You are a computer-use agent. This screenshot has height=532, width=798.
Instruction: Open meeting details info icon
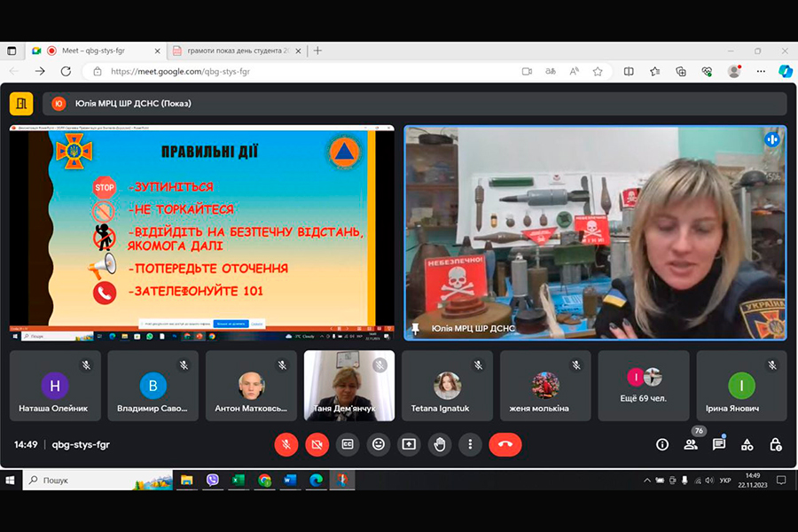tap(662, 444)
